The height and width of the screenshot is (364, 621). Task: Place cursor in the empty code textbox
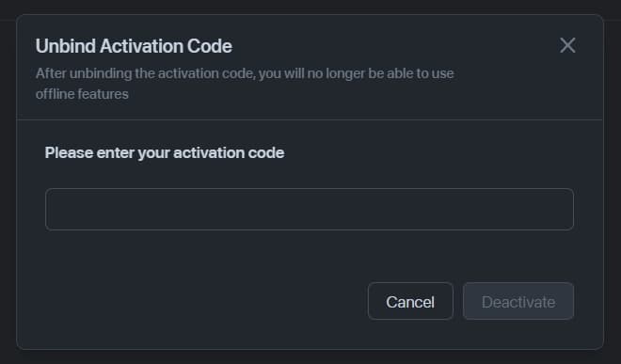[x=310, y=209]
